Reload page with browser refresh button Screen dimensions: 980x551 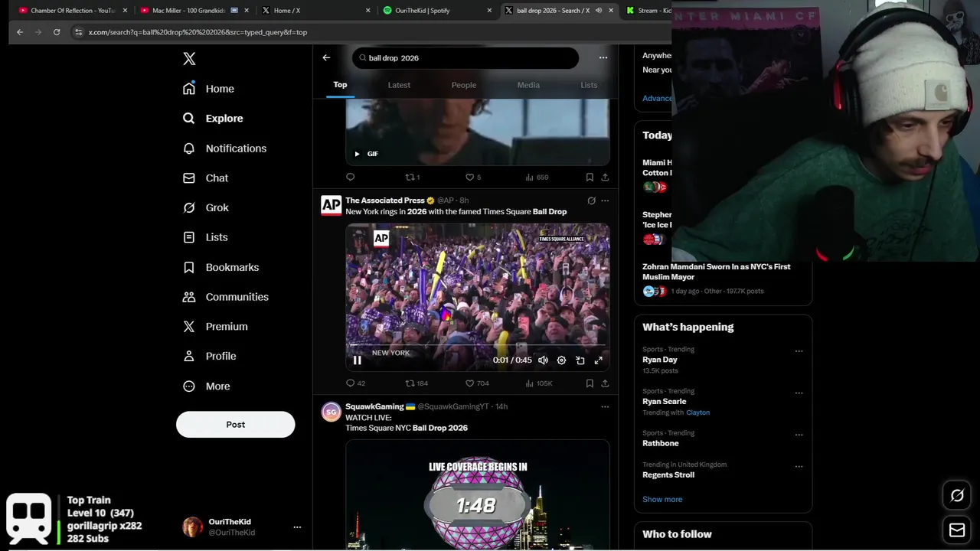(57, 32)
